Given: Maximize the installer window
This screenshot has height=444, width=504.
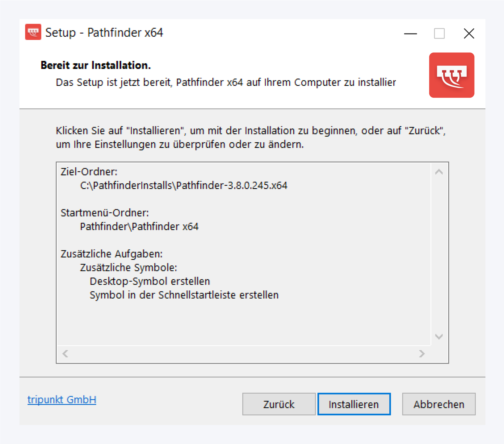Looking at the screenshot, I should coord(439,34).
